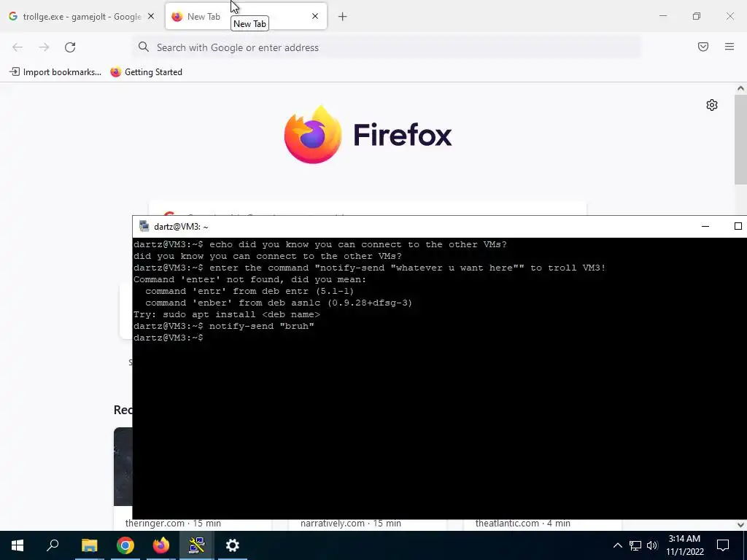
Task: Click the terminal window icon in title bar
Action: click(x=144, y=226)
